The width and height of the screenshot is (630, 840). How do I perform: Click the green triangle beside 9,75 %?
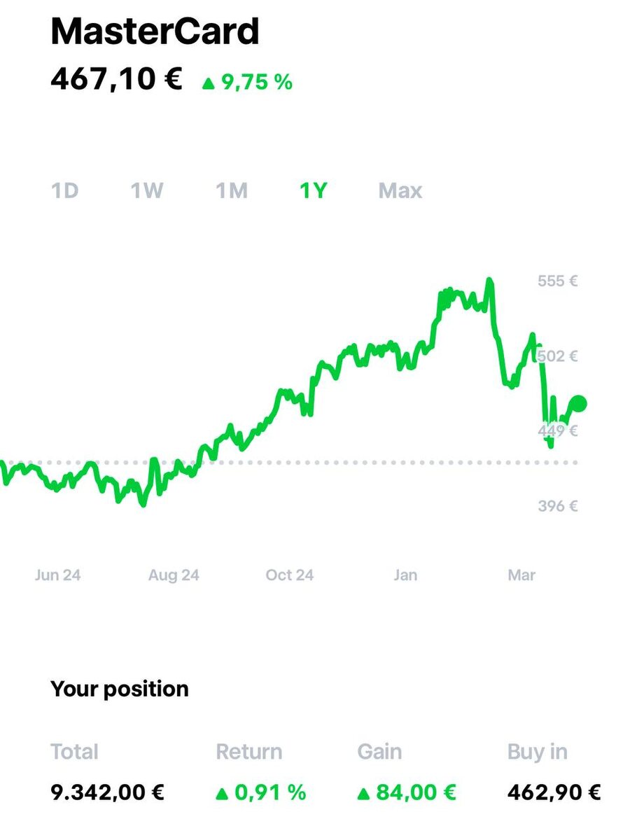coord(208,83)
